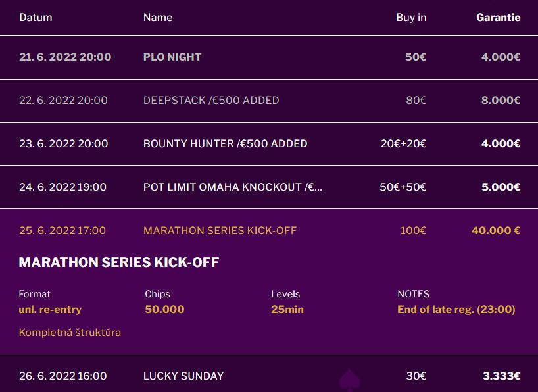Expand the POT LIMIT OMAHA KNOCKOUT row

[x=233, y=187]
